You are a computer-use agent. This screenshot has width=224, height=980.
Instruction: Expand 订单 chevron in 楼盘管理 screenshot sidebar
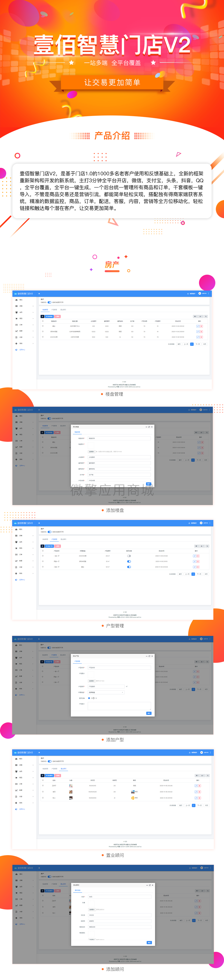[x=33, y=325]
